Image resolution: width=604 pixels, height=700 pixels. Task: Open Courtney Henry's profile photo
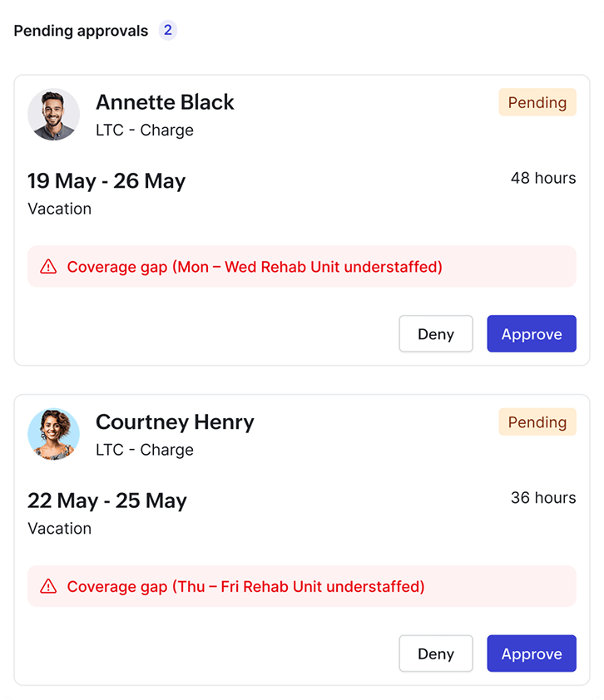[x=53, y=434]
